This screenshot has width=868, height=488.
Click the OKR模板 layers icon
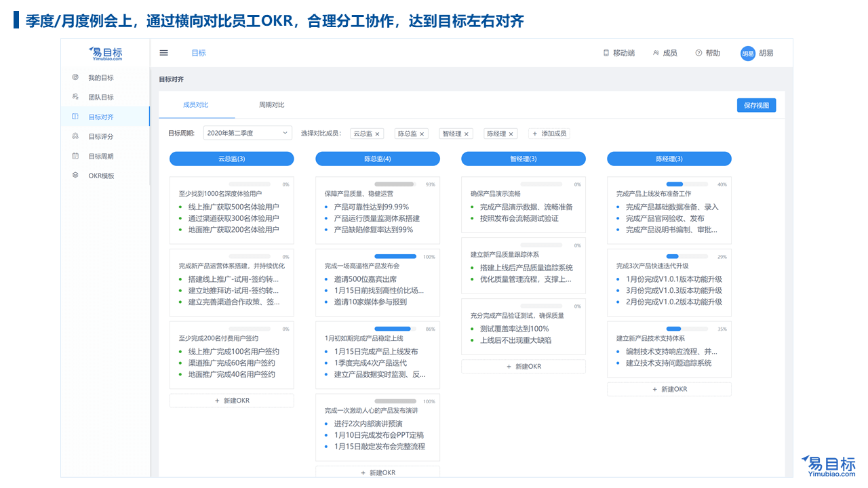75,175
